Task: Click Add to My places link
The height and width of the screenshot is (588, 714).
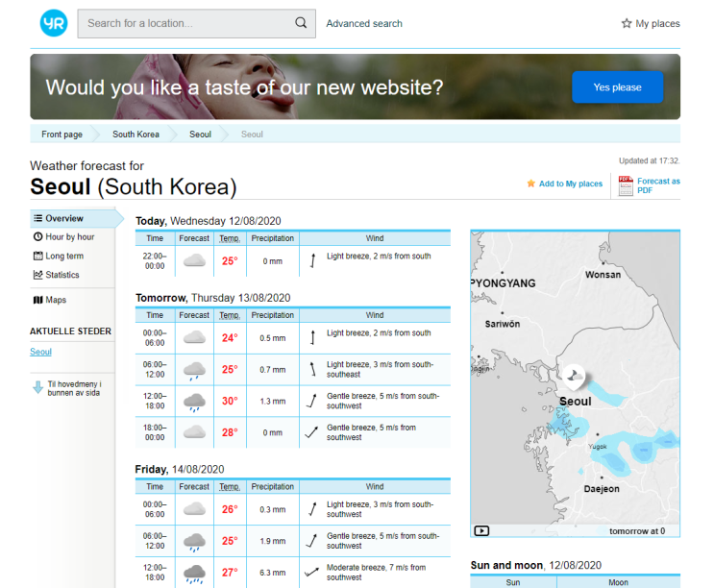Action: pos(571,184)
